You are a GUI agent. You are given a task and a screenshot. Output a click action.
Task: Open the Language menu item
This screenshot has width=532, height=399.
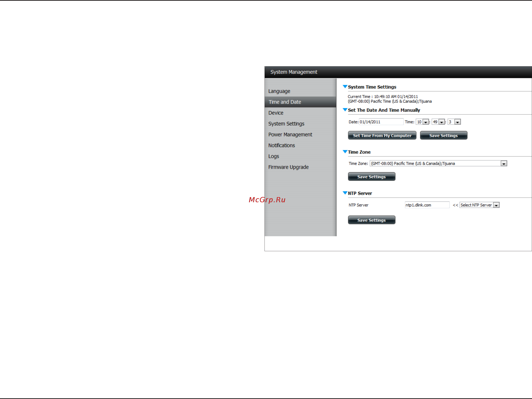click(279, 91)
